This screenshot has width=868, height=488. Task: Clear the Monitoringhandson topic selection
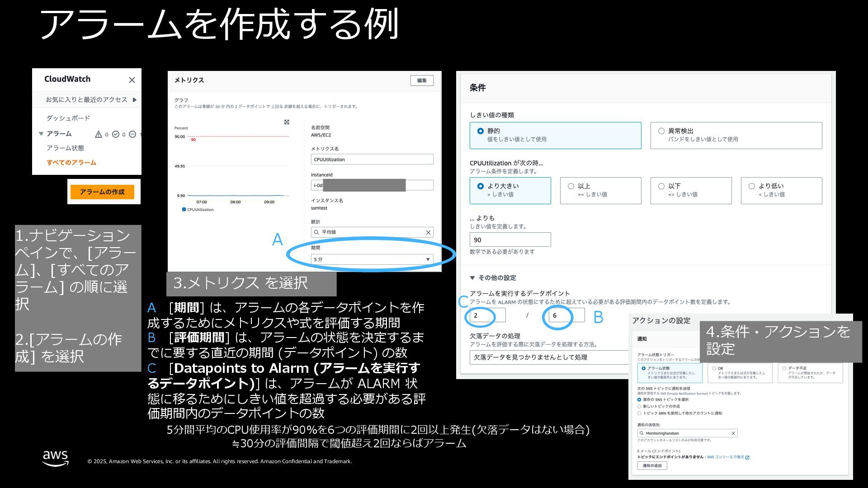733,433
